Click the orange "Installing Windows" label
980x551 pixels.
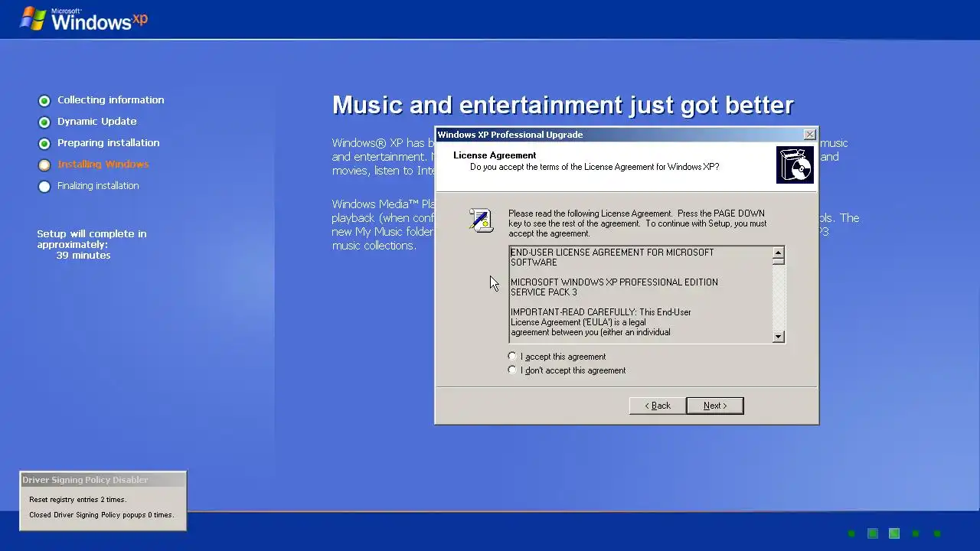[103, 165]
